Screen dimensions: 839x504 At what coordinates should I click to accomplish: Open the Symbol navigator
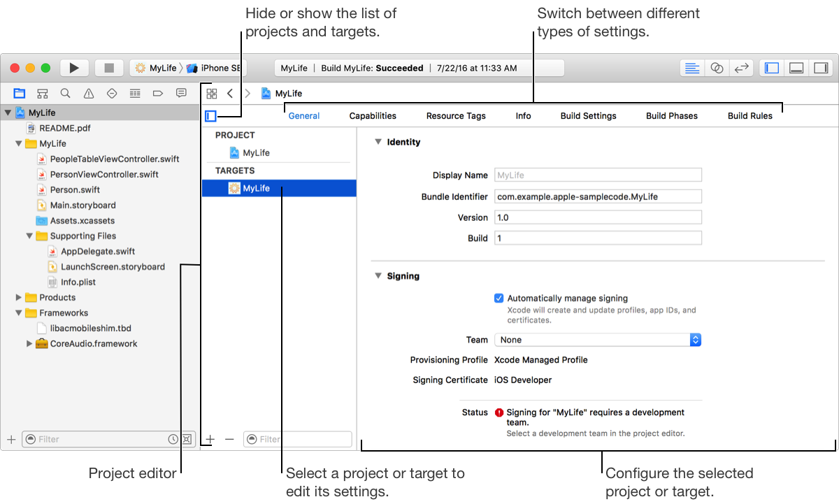(42, 93)
